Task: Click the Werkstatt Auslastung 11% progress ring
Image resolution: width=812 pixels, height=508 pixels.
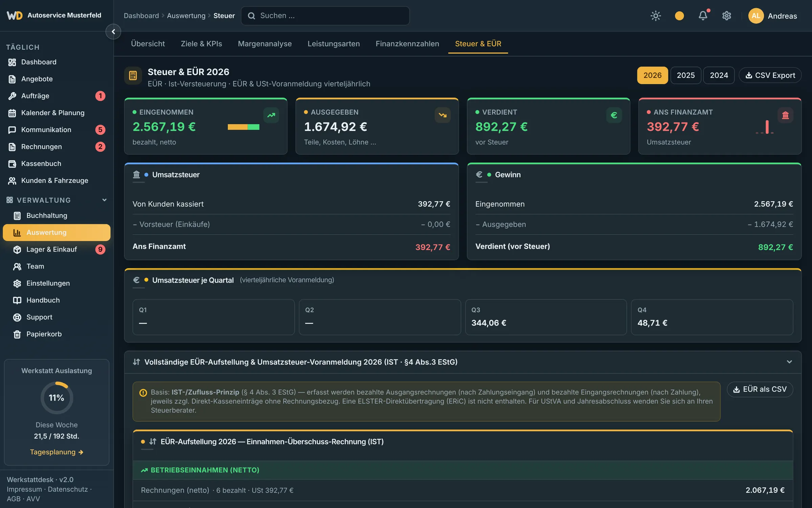Action: (x=57, y=398)
